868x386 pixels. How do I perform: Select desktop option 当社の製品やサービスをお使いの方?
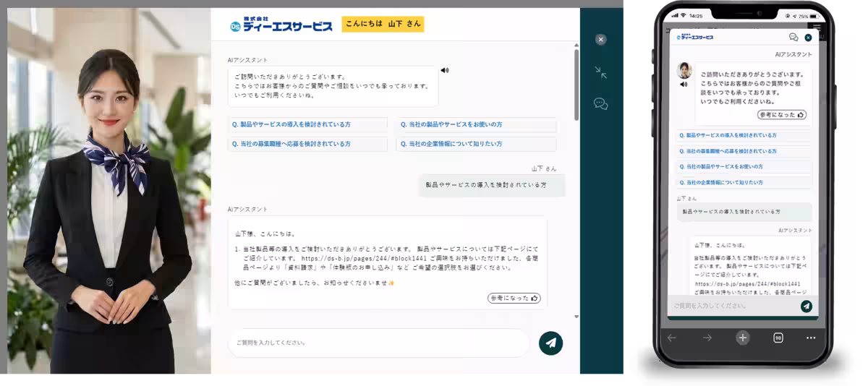coord(476,124)
